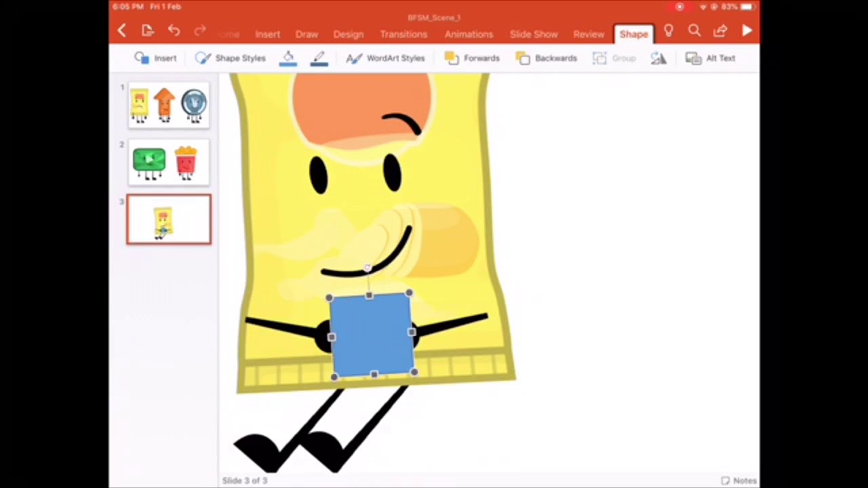Switch to the Design tab
Screen dimensions: 868x488
tap(349, 34)
